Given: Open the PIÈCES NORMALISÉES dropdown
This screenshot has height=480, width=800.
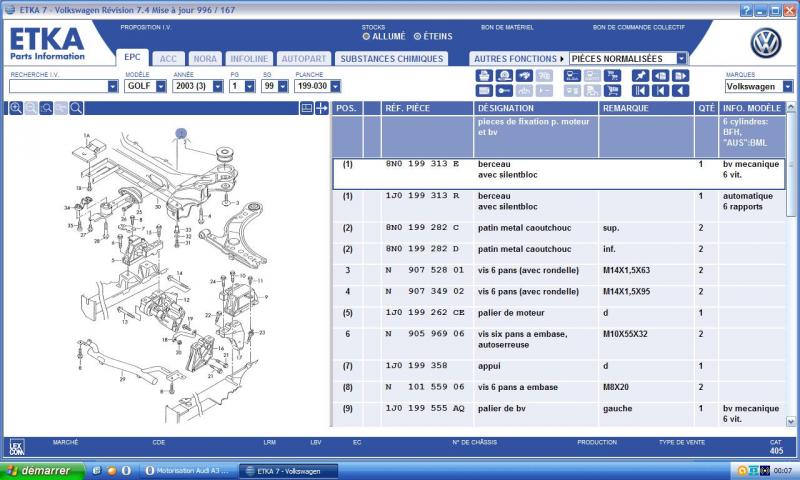Looking at the screenshot, I should (682, 59).
